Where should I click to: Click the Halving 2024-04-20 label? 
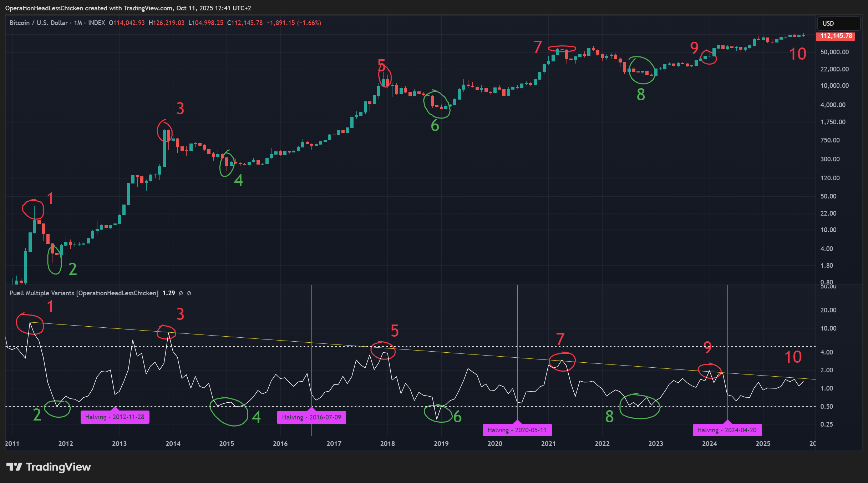click(727, 430)
